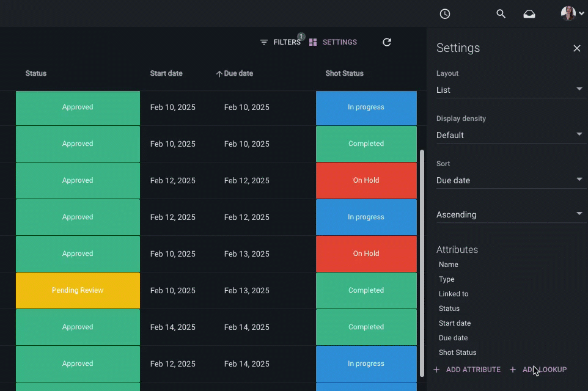This screenshot has height=391, width=588.
Task: Click Completed cell in Pending Review row
Action: point(366,291)
